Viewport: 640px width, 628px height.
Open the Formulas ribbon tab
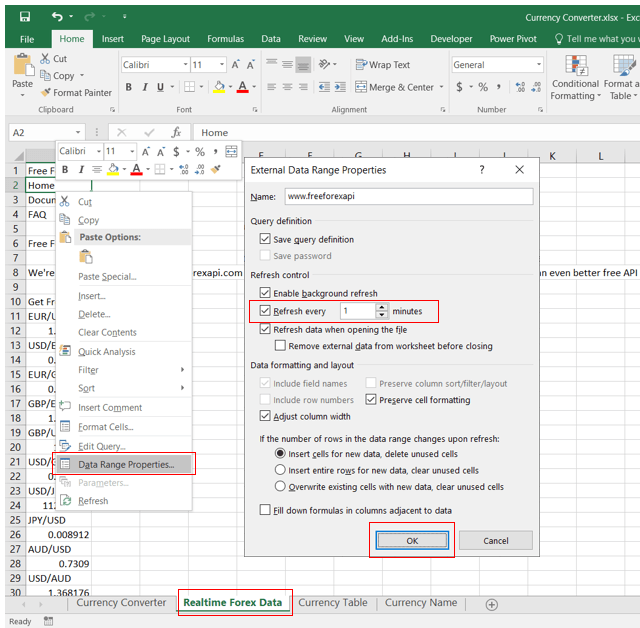click(x=225, y=39)
